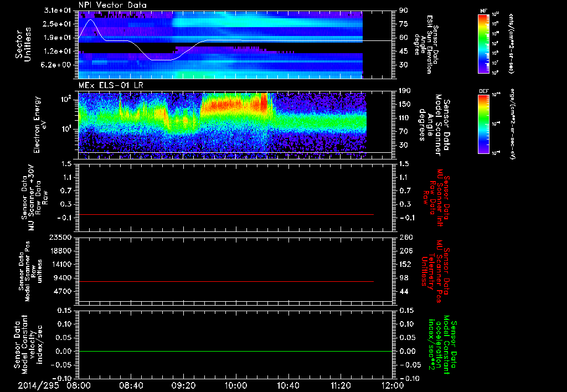Click the 10:40 time axis label
The width and height of the screenshot is (567, 392).
click(288, 386)
